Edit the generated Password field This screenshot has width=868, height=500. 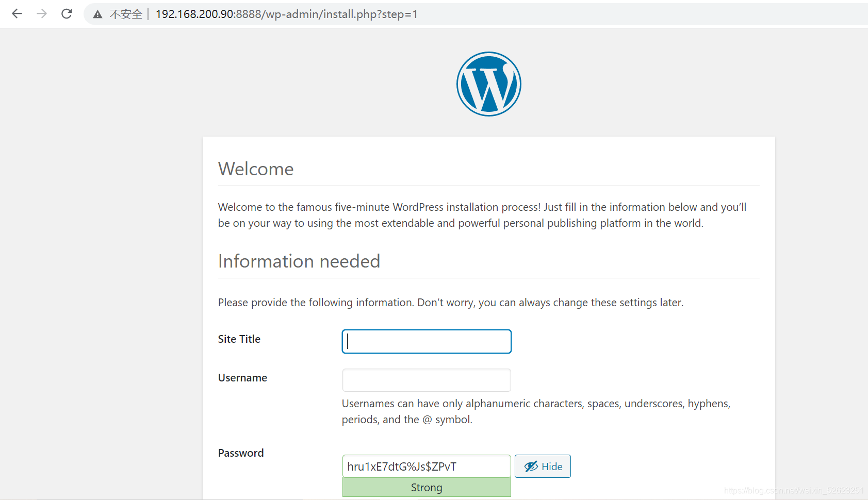coord(427,466)
